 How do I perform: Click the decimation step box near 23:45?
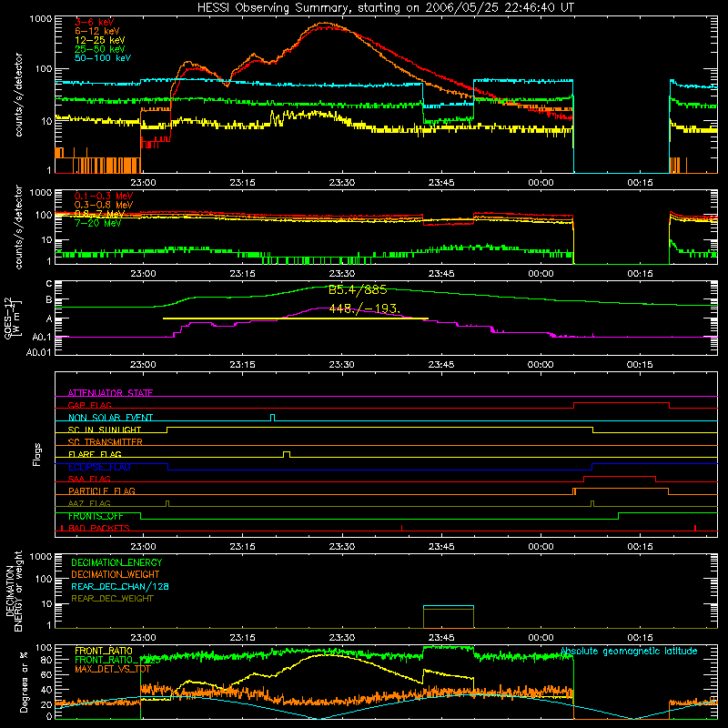point(449,617)
